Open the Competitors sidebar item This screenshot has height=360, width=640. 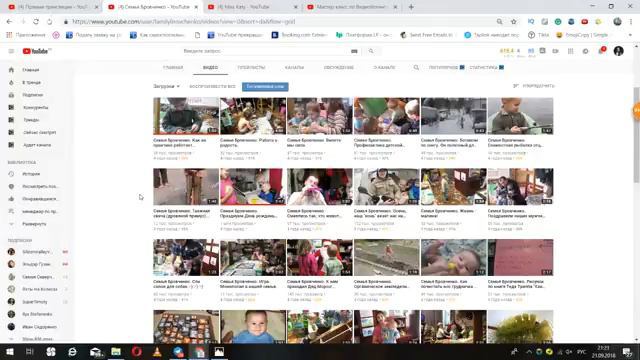36,107
